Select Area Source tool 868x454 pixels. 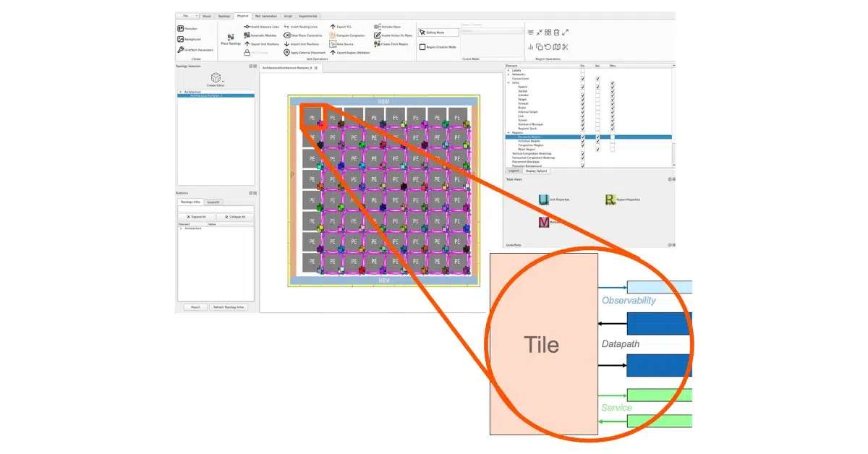coord(342,44)
